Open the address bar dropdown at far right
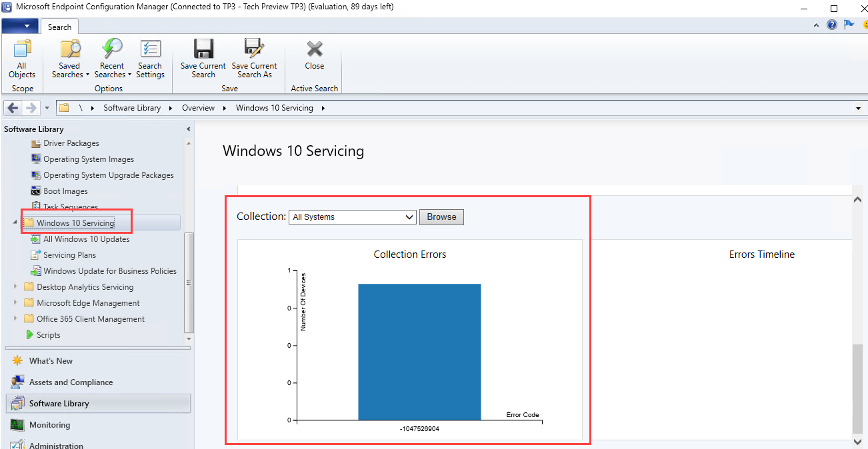Image resolution: width=868 pixels, height=449 pixels. point(858,108)
